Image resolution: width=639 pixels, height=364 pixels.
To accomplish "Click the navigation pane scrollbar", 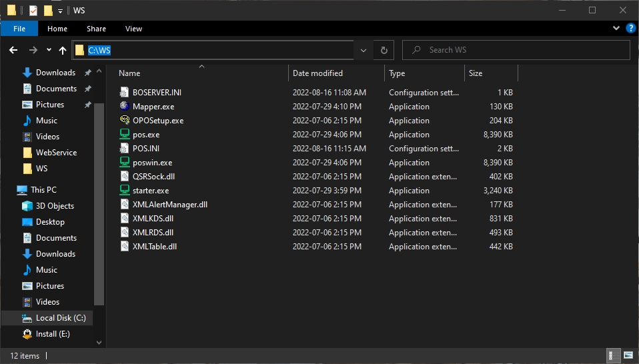I will coord(99,200).
